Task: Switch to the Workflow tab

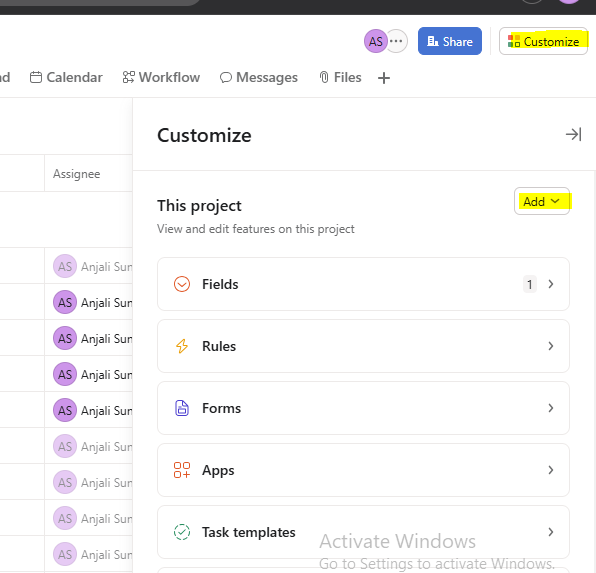Action: (161, 77)
